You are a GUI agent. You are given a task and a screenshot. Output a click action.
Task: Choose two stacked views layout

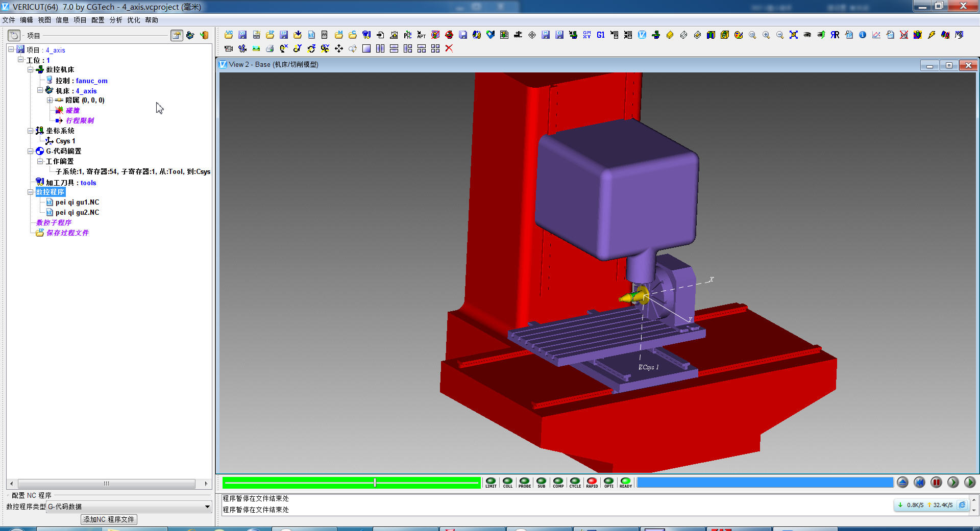[x=394, y=48]
